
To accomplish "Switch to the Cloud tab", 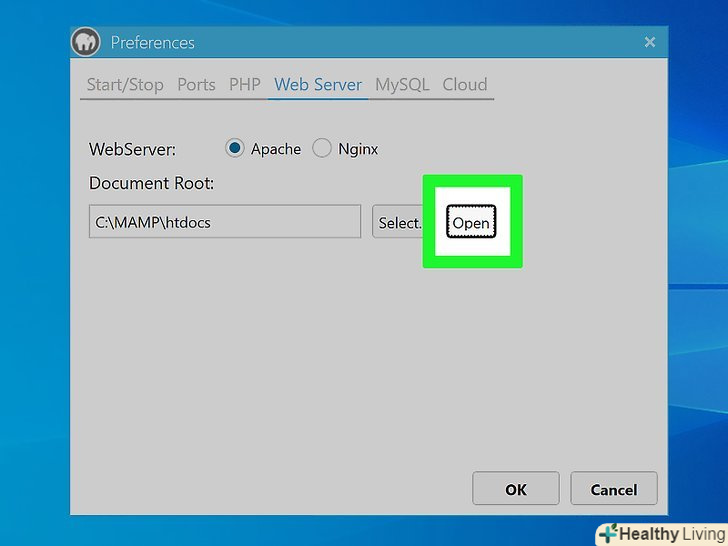I will tap(465, 84).
